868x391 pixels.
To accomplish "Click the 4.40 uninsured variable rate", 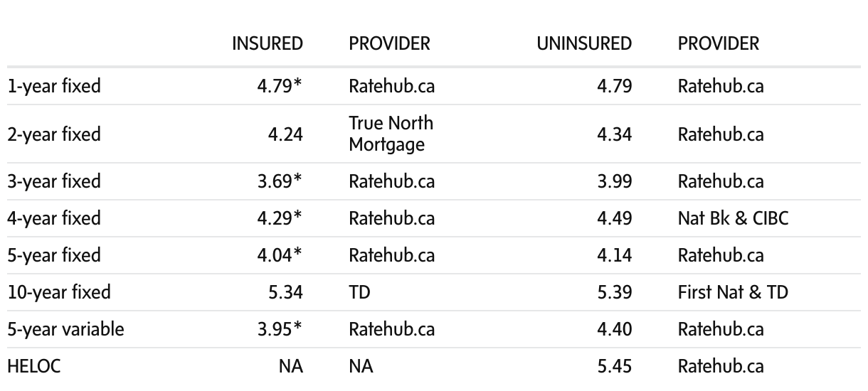I will (615, 330).
